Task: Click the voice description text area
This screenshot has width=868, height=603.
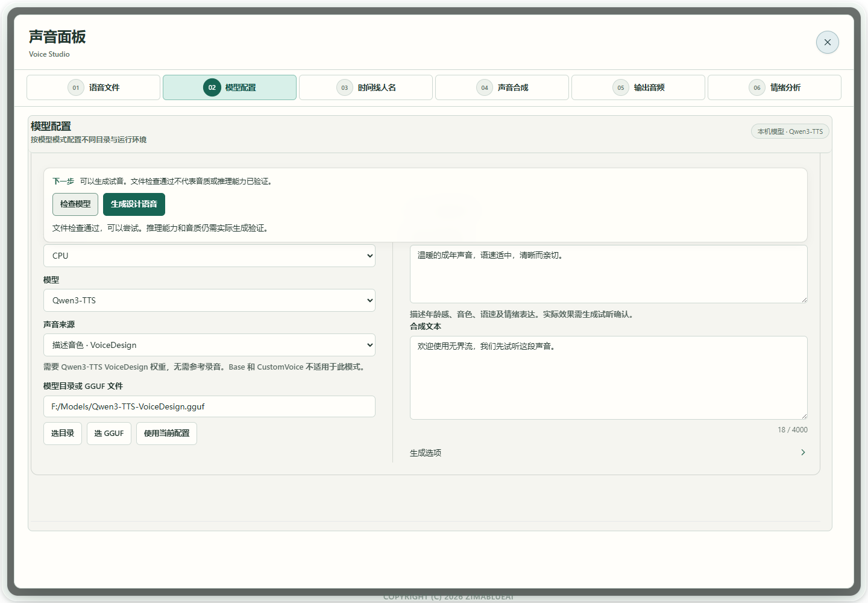Action: point(609,274)
